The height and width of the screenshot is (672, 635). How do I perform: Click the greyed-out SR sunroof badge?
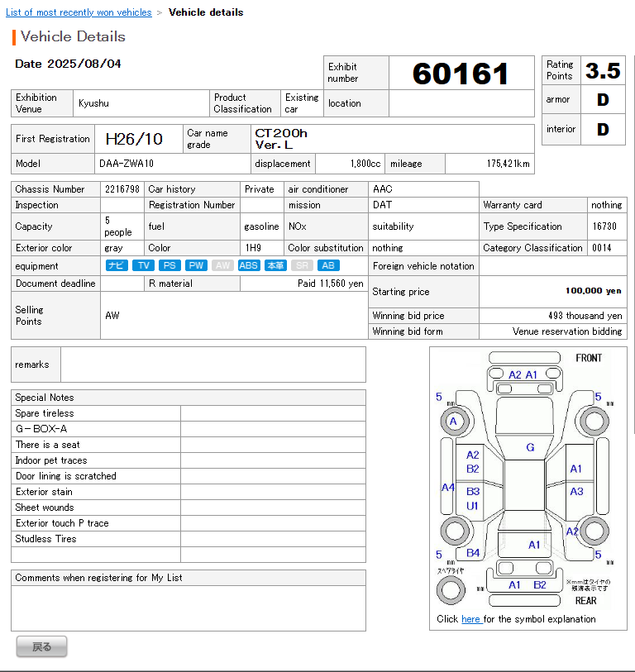(303, 265)
